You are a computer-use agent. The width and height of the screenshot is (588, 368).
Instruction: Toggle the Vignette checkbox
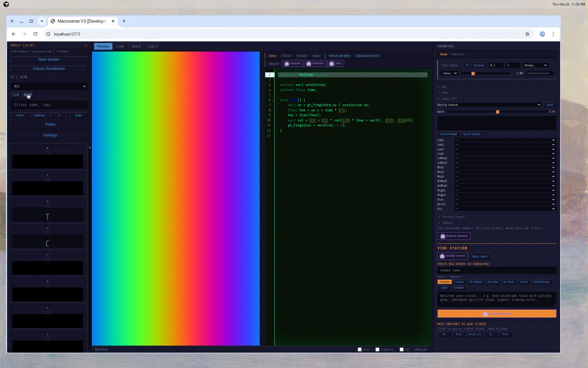[x=377, y=350]
